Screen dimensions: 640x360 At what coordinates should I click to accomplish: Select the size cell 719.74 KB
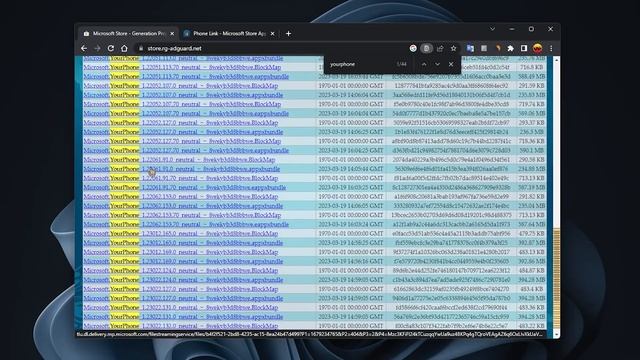[531, 104]
